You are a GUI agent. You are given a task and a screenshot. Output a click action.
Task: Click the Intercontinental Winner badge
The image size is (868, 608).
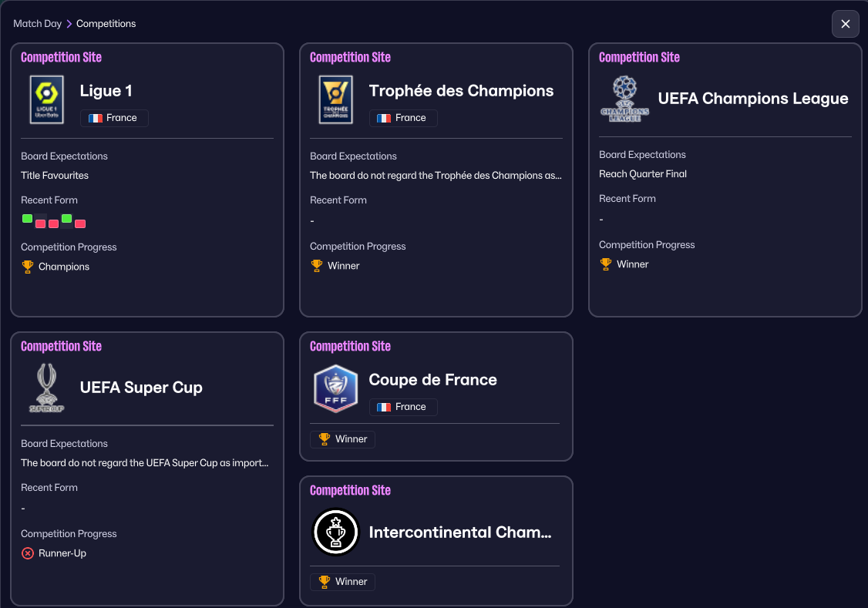343,582
